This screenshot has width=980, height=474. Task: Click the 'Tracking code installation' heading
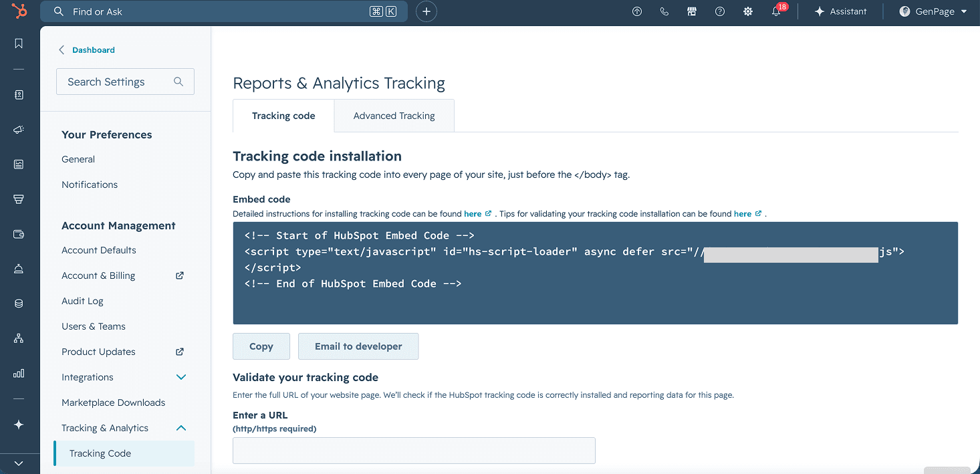[318, 156]
